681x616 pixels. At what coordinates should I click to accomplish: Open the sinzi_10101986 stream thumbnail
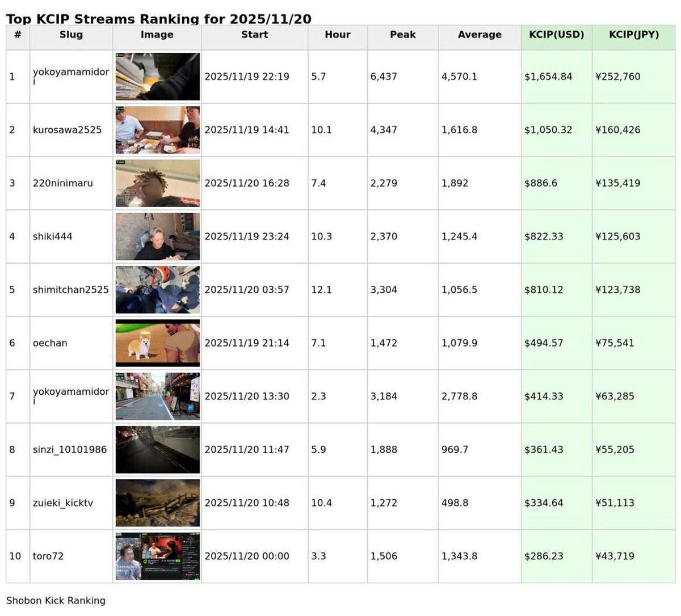[x=158, y=450]
